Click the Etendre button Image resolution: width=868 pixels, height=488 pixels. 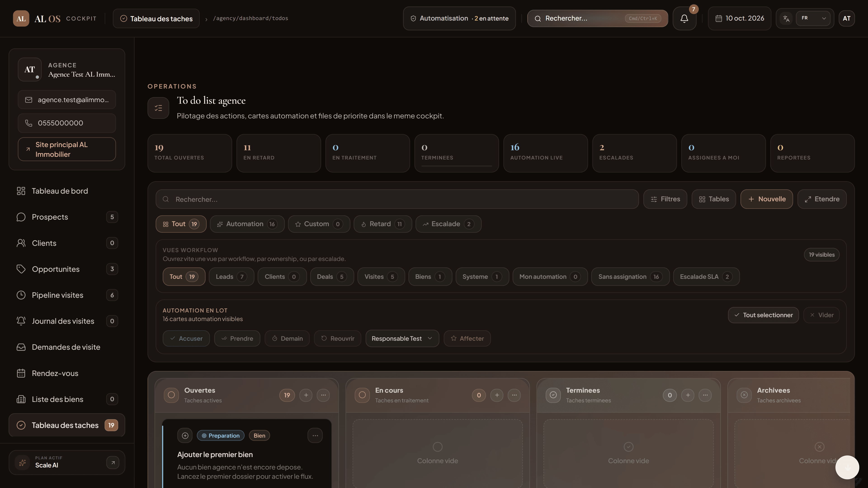(x=822, y=199)
